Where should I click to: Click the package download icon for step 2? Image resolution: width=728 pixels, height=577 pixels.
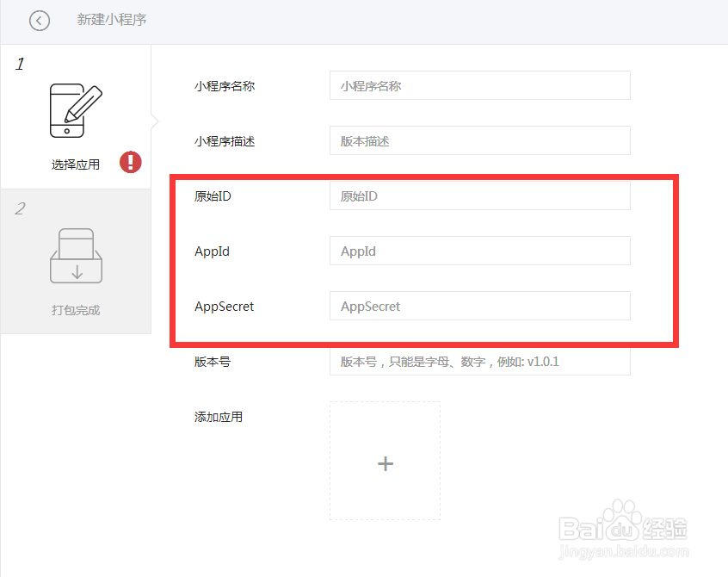(x=76, y=256)
